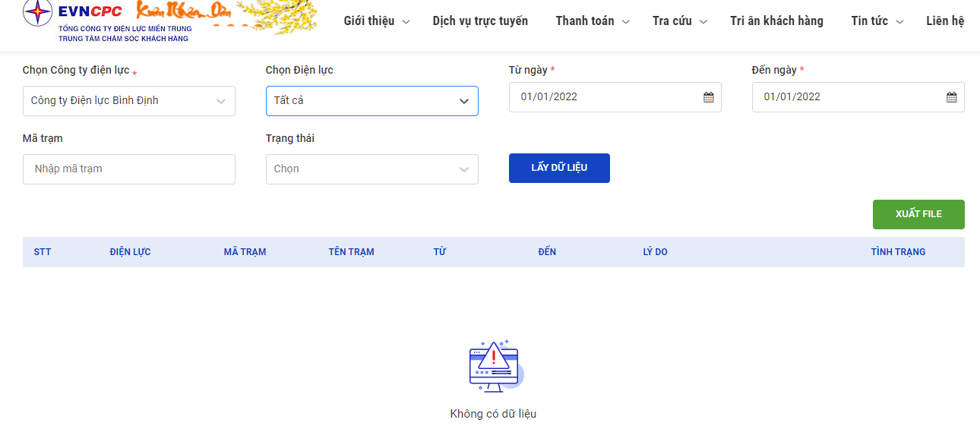Expand the Tra cứu menu
980x429 pixels.
pyautogui.click(x=680, y=21)
